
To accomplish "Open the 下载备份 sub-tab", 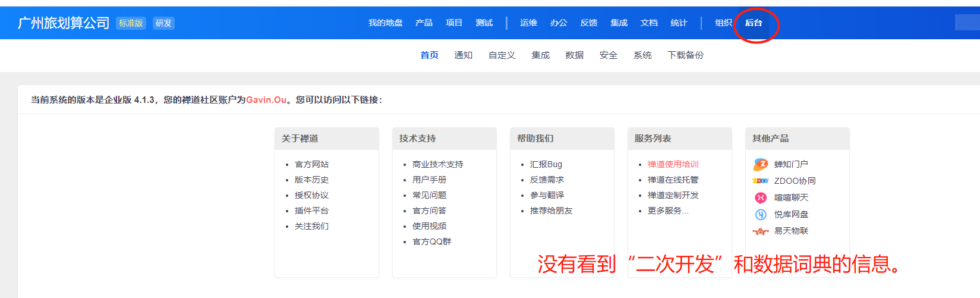I will pos(685,55).
